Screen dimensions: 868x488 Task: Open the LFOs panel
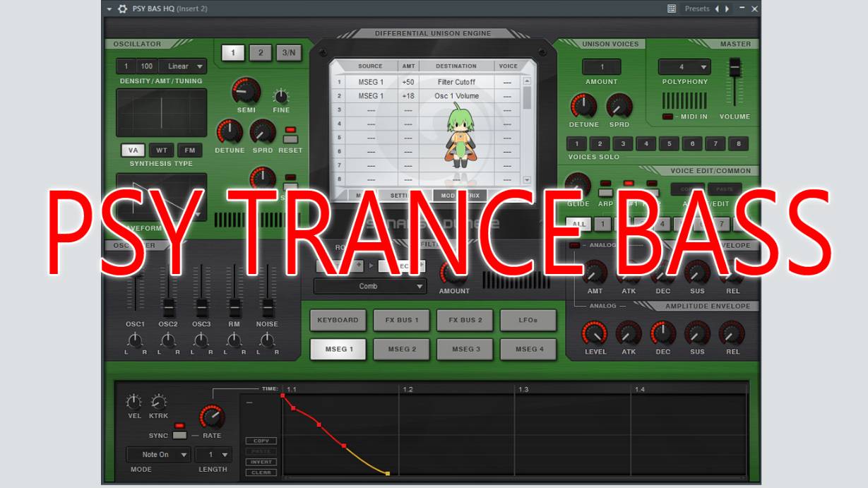pyautogui.click(x=528, y=320)
